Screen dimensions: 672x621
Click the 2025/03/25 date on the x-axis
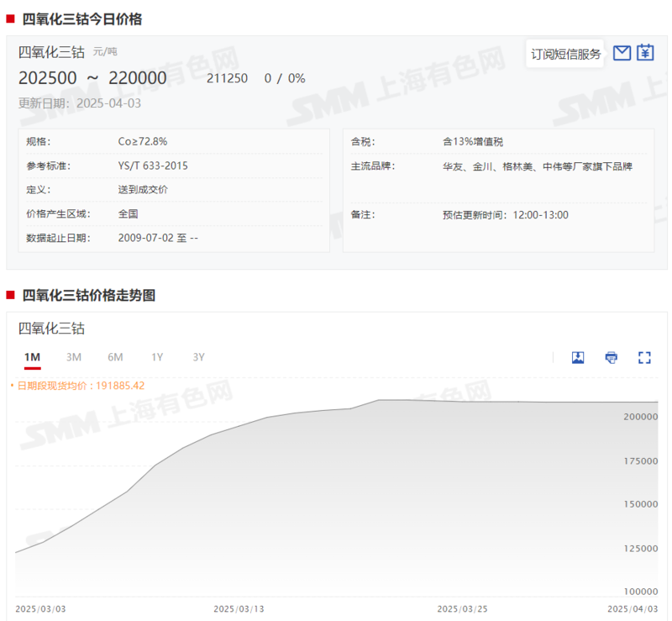pyautogui.click(x=461, y=608)
